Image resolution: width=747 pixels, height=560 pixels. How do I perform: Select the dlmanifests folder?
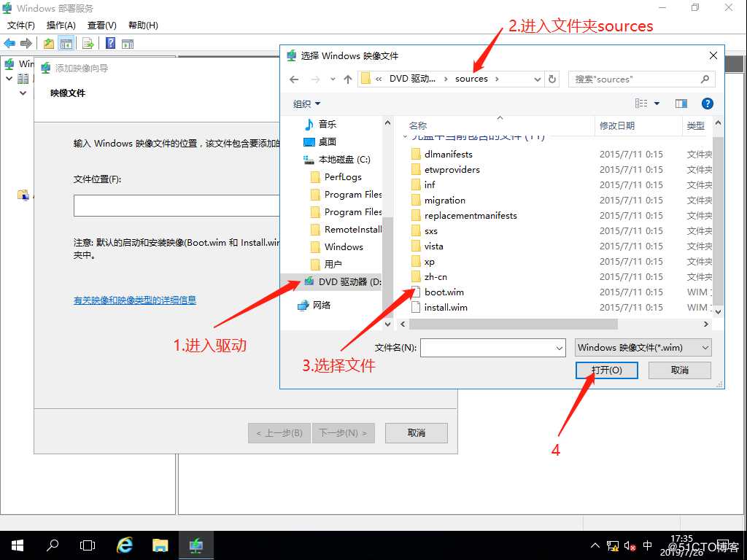pos(449,155)
